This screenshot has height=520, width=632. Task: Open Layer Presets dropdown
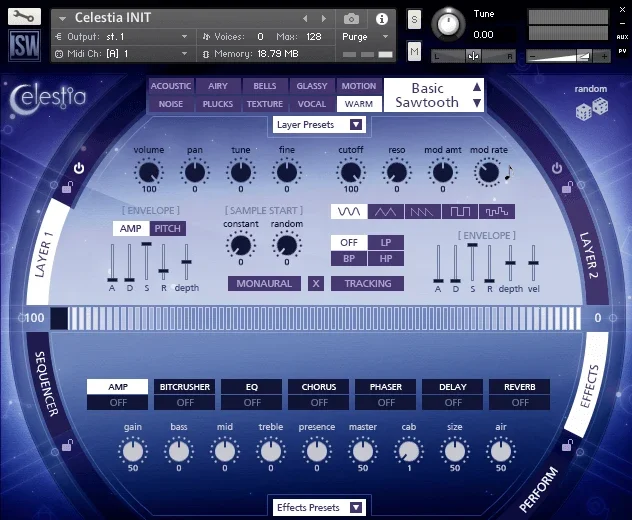(319, 125)
